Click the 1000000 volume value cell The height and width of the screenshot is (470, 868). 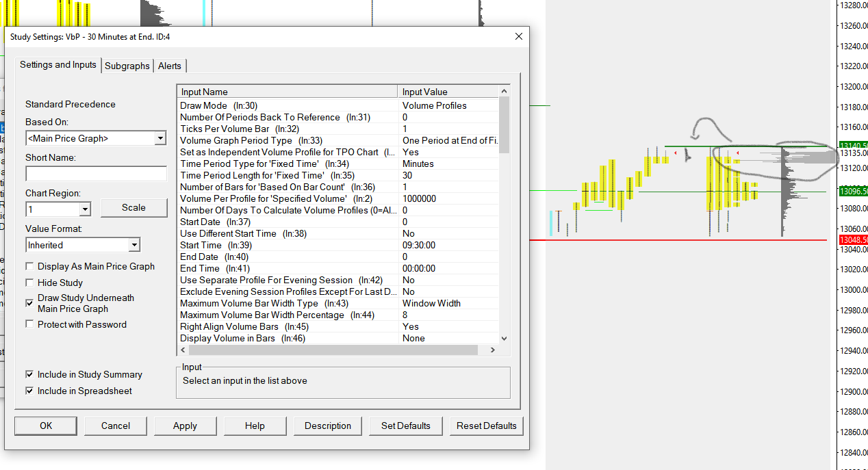pos(448,198)
